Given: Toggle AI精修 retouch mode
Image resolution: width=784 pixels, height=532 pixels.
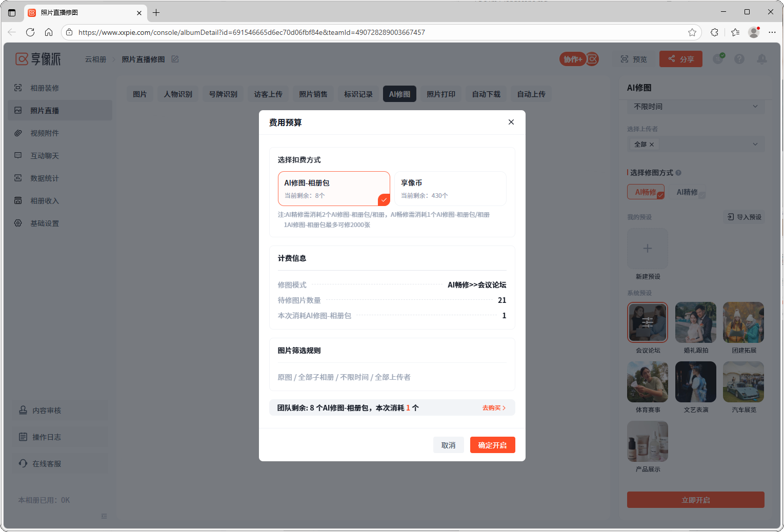Looking at the screenshot, I should tap(687, 192).
